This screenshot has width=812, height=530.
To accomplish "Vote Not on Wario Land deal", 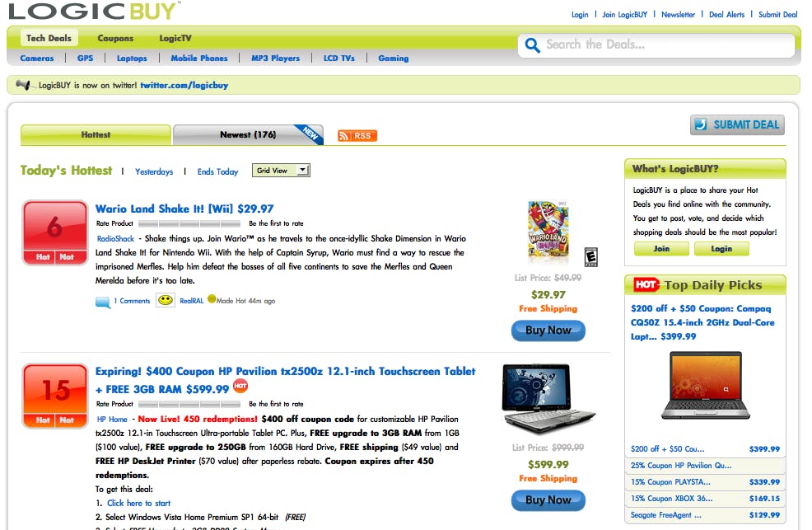I will [67, 257].
